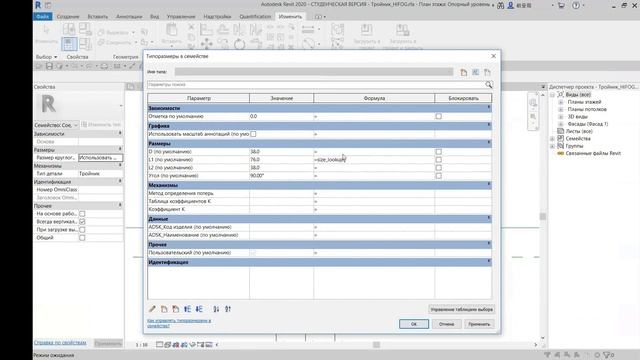Toggle На основе рабочей плоскости checkbox

click(x=82, y=213)
